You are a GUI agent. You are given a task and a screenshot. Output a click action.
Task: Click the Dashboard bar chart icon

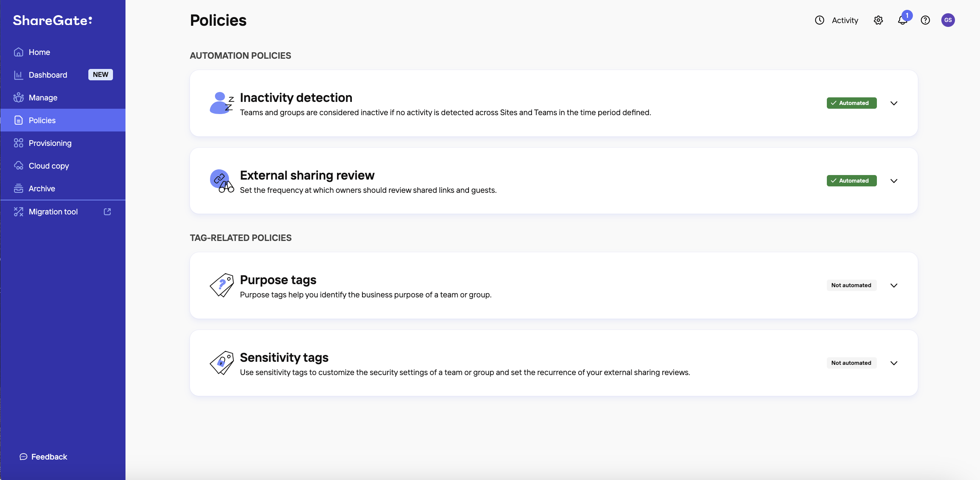tap(19, 75)
